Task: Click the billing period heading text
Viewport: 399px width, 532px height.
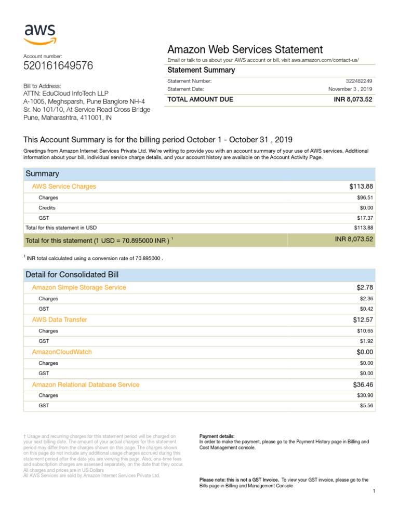Action: tap(158, 140)
